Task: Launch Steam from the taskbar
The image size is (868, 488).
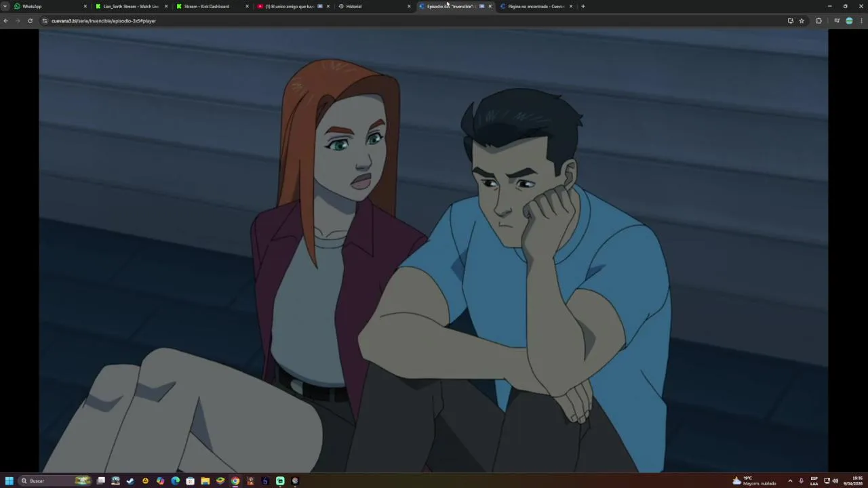Action: point(130,481)
